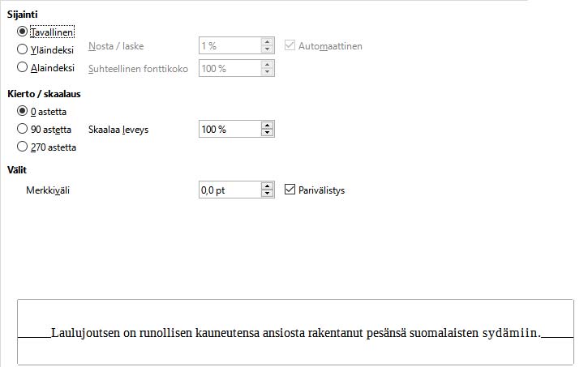The width and height of the screenshot is (588, 367).
Task: Decrease Skaalaa leveys with down arrow
Action: tap(267, 133)
